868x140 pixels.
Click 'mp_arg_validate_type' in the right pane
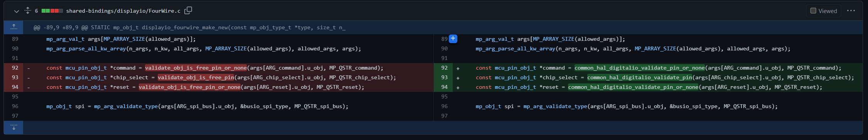pos(555,106)
